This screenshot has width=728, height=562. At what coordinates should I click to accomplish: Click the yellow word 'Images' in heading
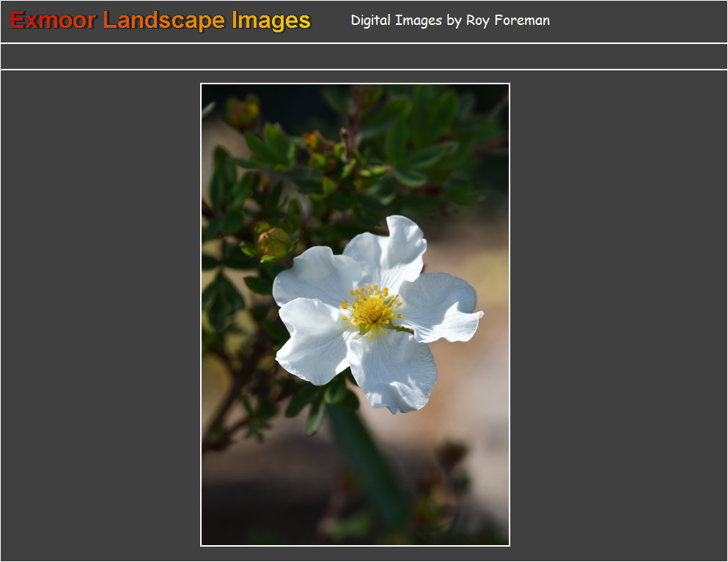point(271,21)
